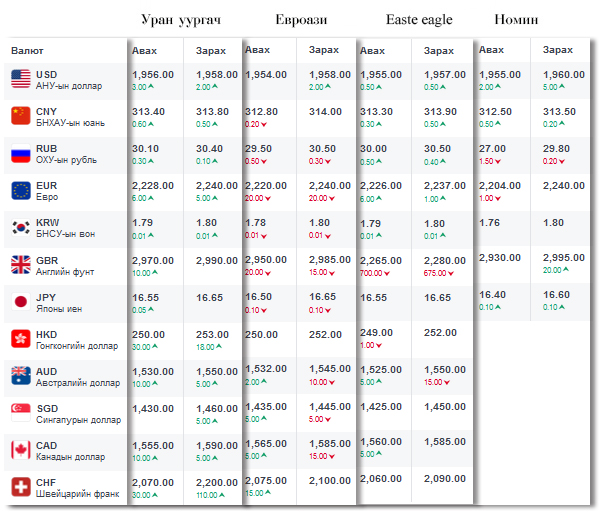Select the JPY Japan flag icon
The width and height of the screenshot is (602, 524).
coord(20,301)
